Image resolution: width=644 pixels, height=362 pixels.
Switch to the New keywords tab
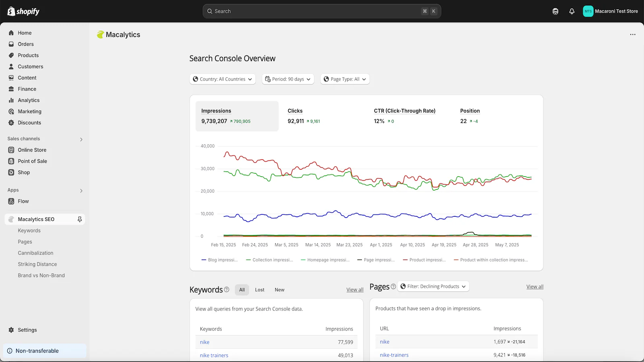(279, 290)
